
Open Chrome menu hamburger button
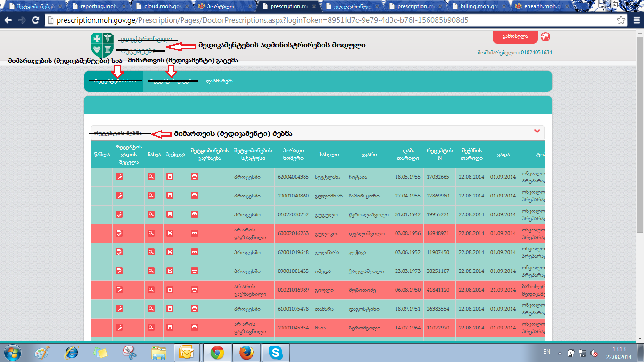[635, 20]
